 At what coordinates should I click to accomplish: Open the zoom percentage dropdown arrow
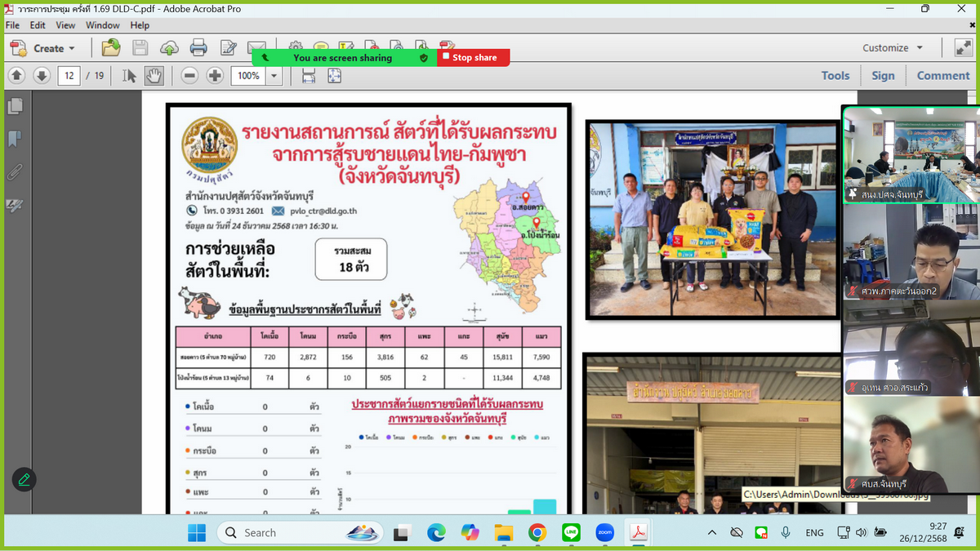[274, 76]
